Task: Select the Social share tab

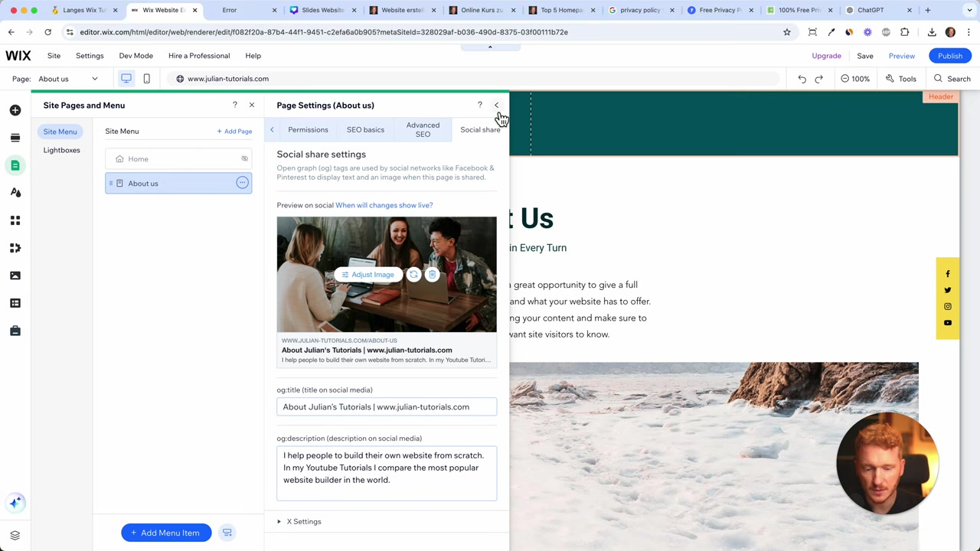Action: coord(480,129)
